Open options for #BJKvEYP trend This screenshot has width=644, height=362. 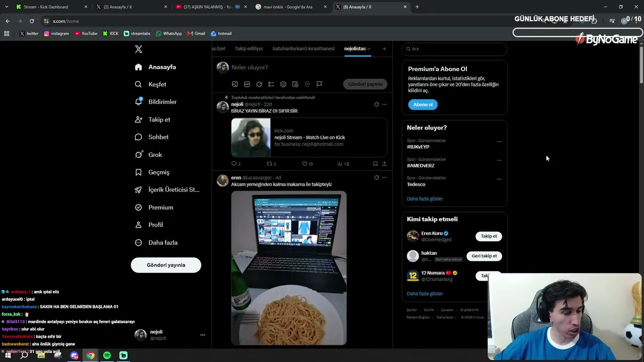(499, 142)
